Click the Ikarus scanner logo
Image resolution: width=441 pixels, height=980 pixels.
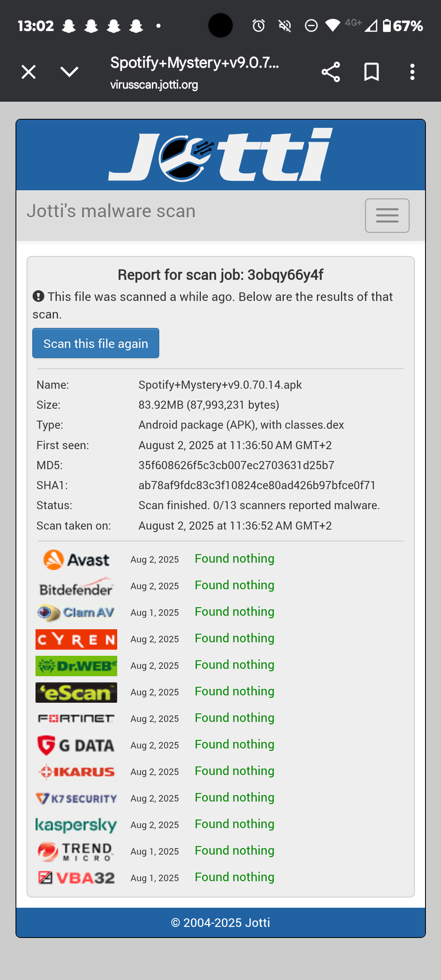(x=76, y=772)
